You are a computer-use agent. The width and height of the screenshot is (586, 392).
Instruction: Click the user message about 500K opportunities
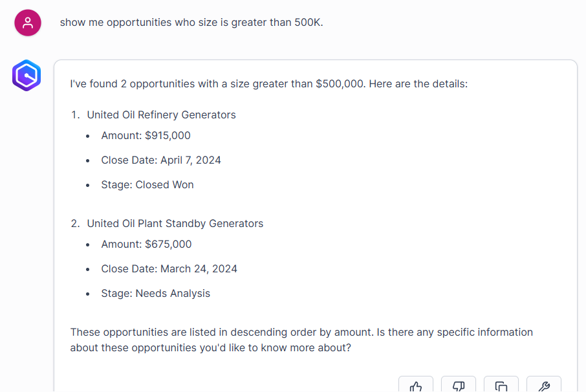click(191, 23)
